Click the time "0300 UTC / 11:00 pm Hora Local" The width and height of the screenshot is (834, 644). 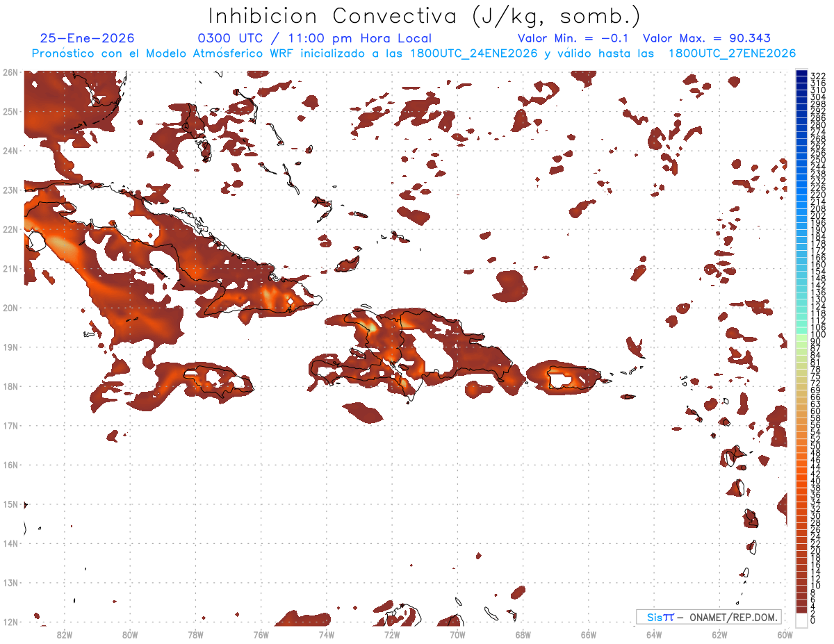(x=315, y=39)
